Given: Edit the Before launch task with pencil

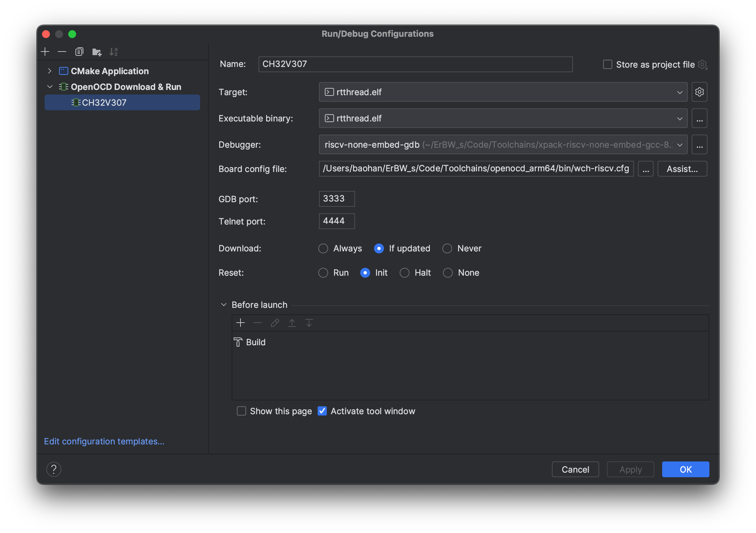Looking at the screenshot, I should point(275,323).
